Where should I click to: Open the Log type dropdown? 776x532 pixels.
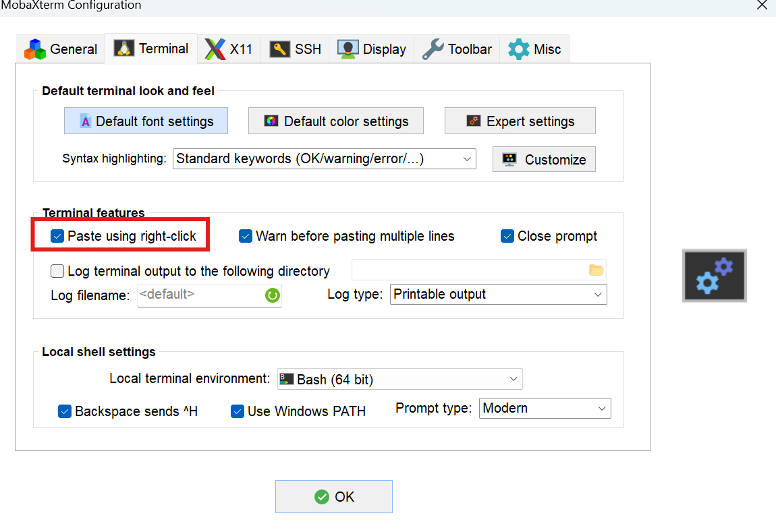(499, 294)
